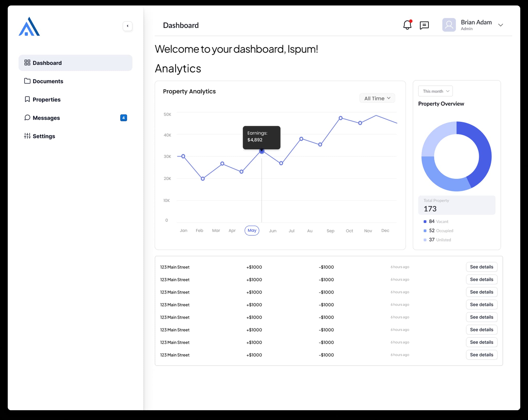Open the chat messages icon in top bar

coord(424,25)
